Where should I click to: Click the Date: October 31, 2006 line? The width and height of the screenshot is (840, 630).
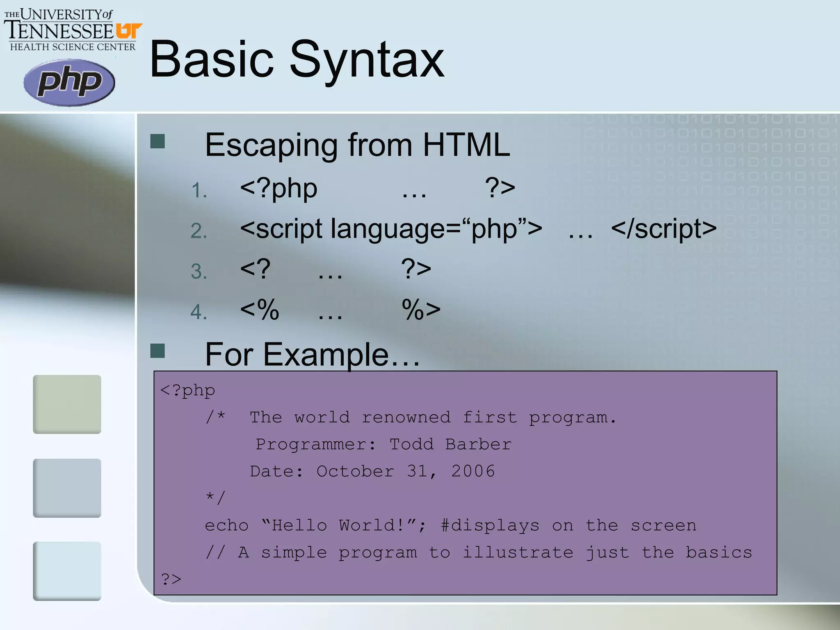click(372, 471)
